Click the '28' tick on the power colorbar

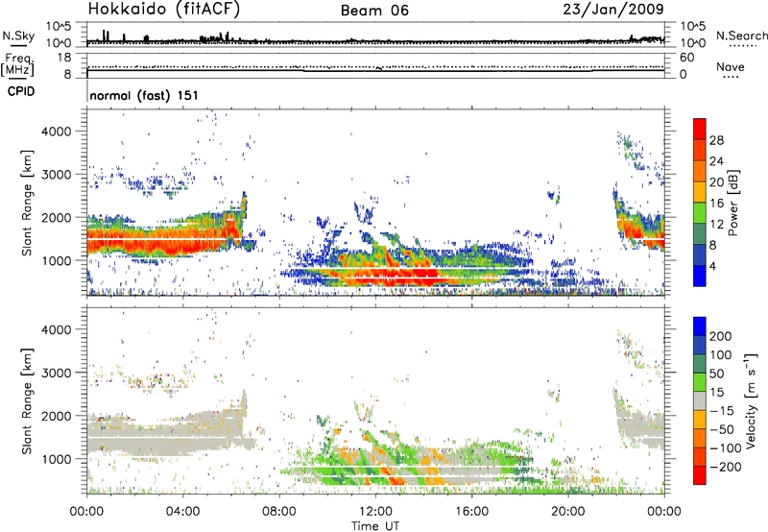pyautogui.click(x=716, y=140)
